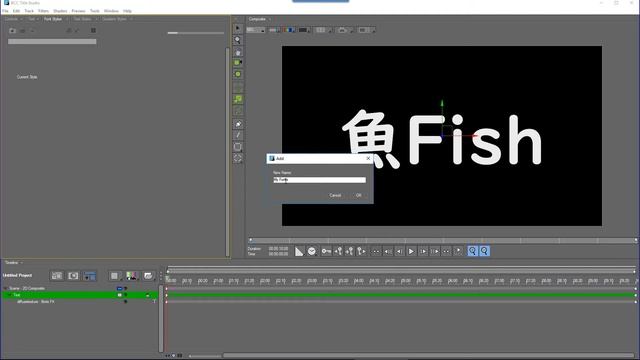Click the green Text clip bar in timeline

[401, 295]
